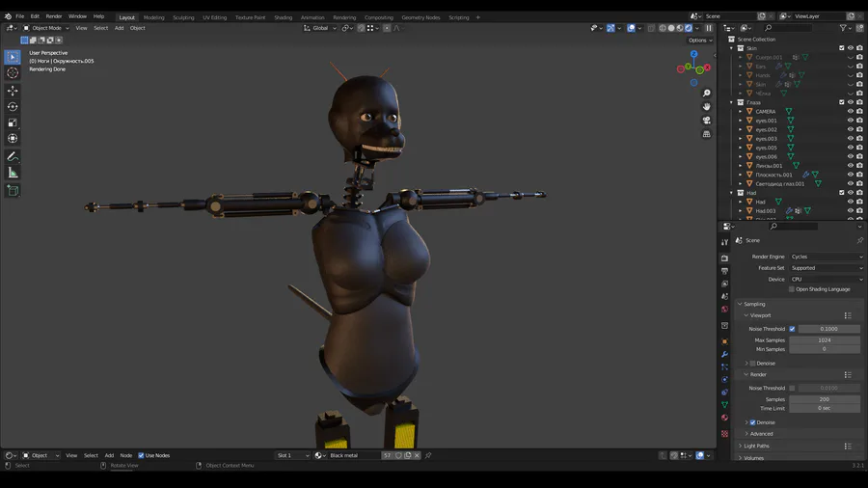
Task: Open the Render Engine dropdown
Action: (x=826, y=257)
